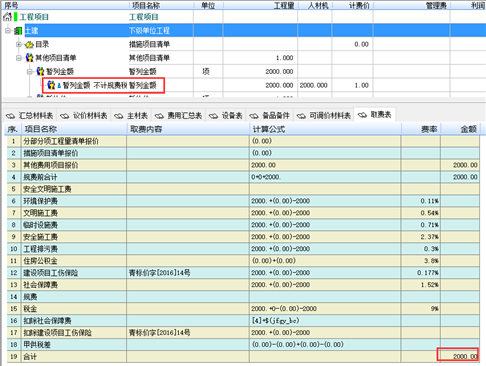Click formula [4]*$(jfgy_bc)

275,321
